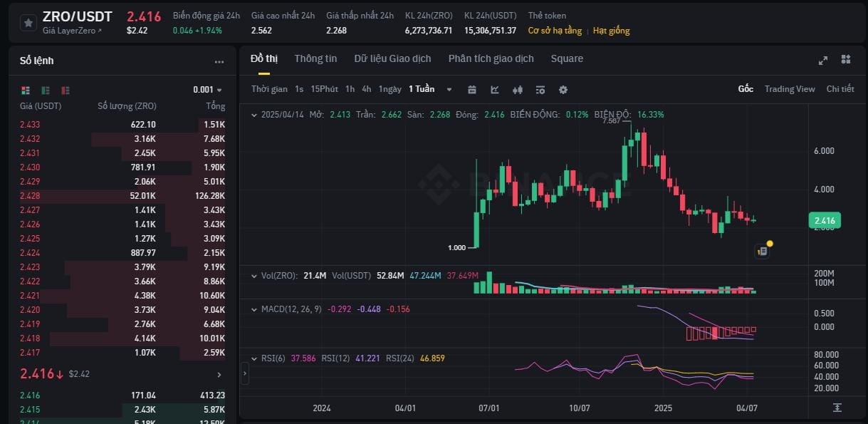This screenshot has width=868, height=424.
Task: Click the 24h low value 2.268
Action: [x=337, y=31]
